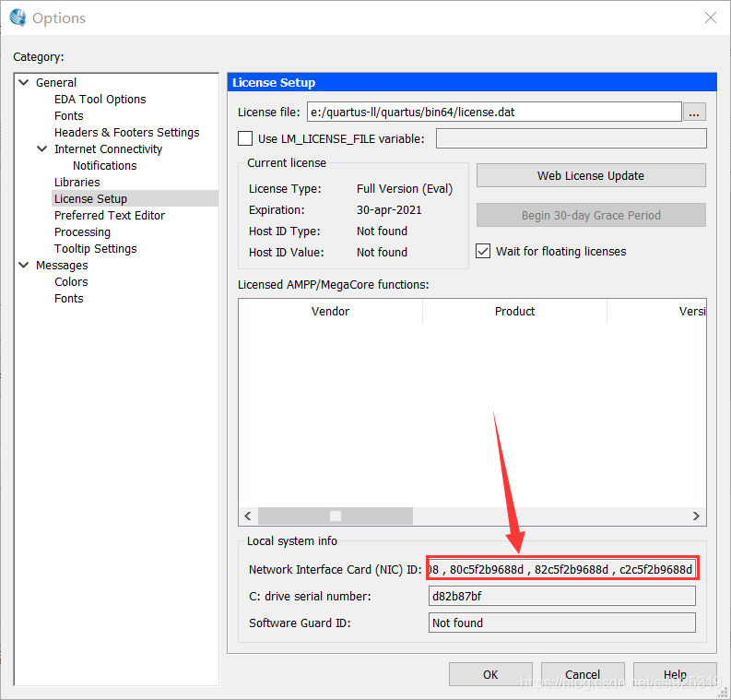Click the Product column header
The width and height of the screenshot is (731, 700).
coord(514,311)
